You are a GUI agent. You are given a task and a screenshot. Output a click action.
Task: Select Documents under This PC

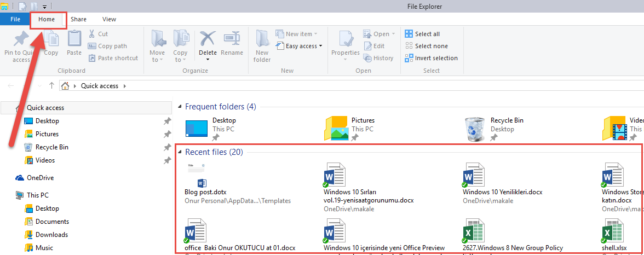tap(52, 221)
